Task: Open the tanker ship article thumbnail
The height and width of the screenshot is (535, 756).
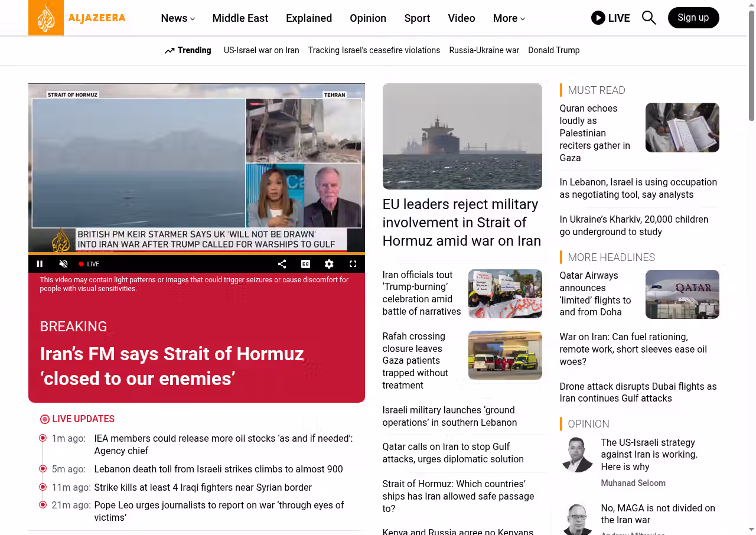Action: coord(462,136)
